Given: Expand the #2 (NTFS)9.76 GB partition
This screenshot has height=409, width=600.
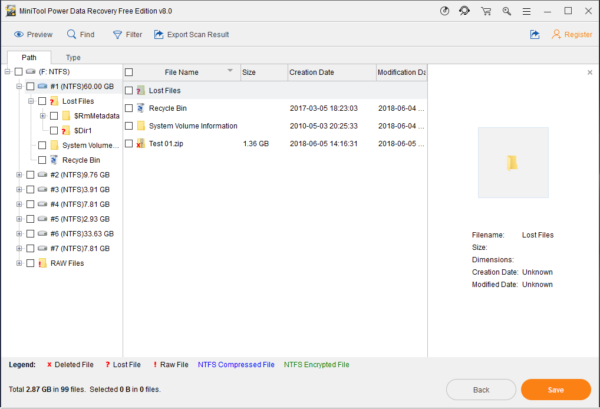Looking at the screenshot, I should [x=19, y=175].
